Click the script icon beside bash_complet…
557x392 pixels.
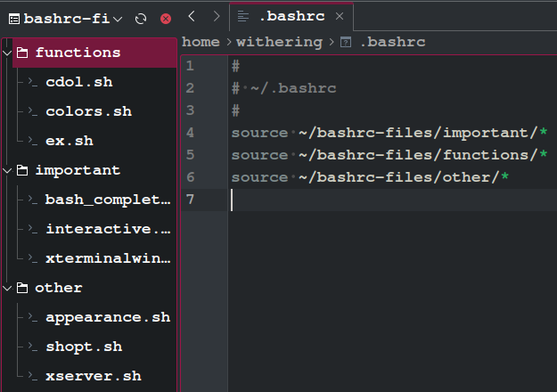(33, 200)
